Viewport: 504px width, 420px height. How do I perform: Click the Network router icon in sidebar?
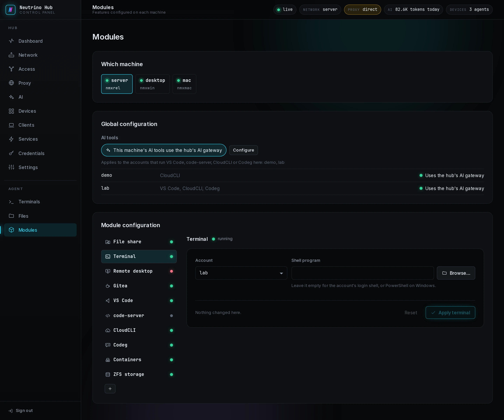pos(11,55)
